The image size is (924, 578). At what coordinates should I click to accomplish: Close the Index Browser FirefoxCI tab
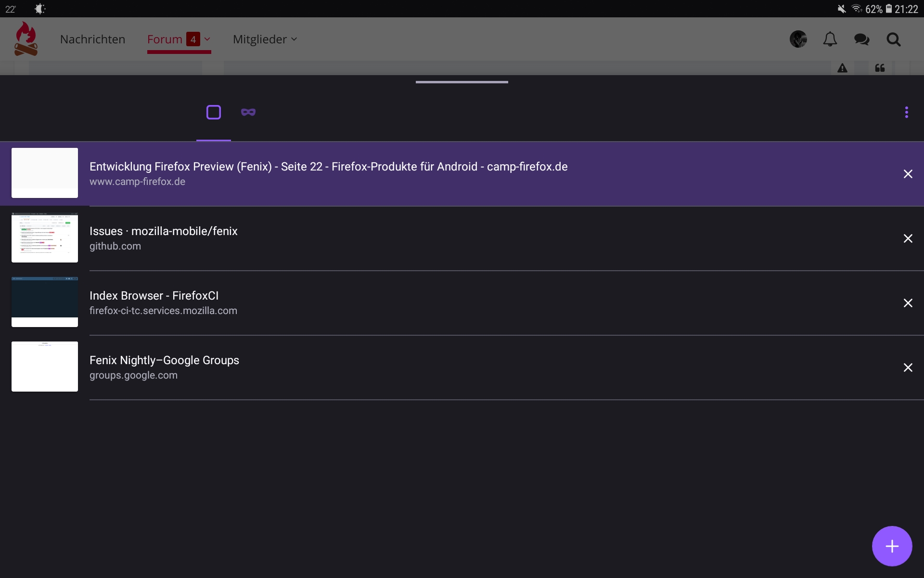click(x=908, y=303)
